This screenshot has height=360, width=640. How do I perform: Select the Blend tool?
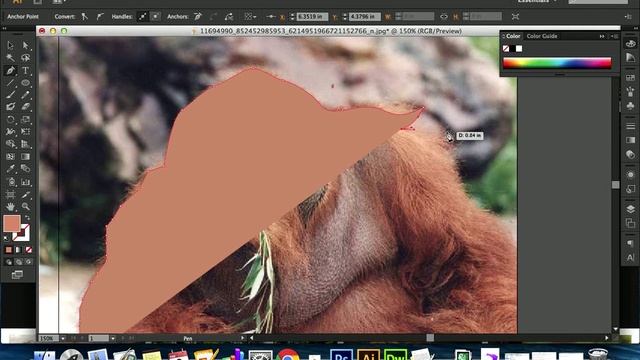tap(25, 169)
